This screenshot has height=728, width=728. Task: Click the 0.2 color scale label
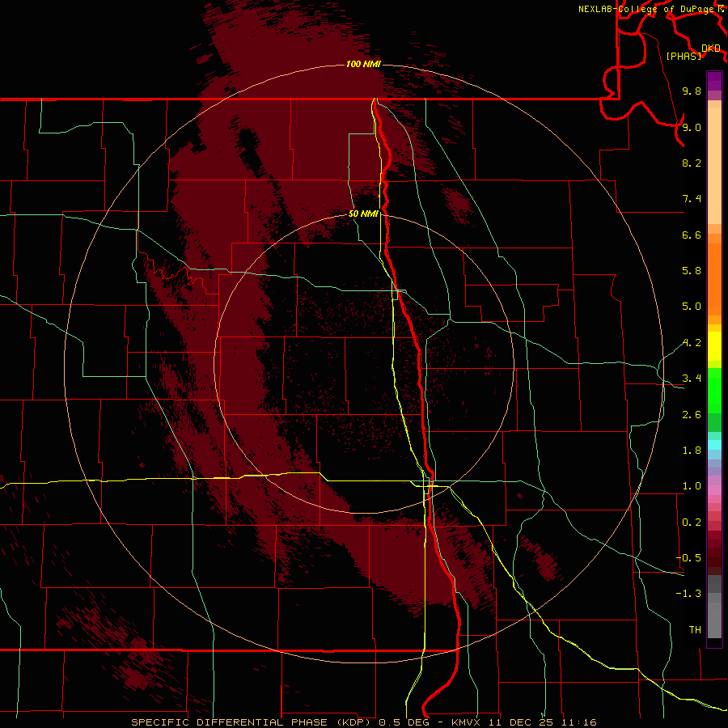[692, 523]
